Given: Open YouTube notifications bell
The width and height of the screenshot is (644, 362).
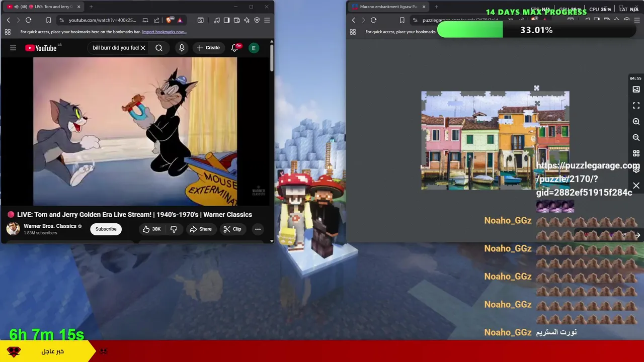Looking at the screenshot, I should (235, 48).
